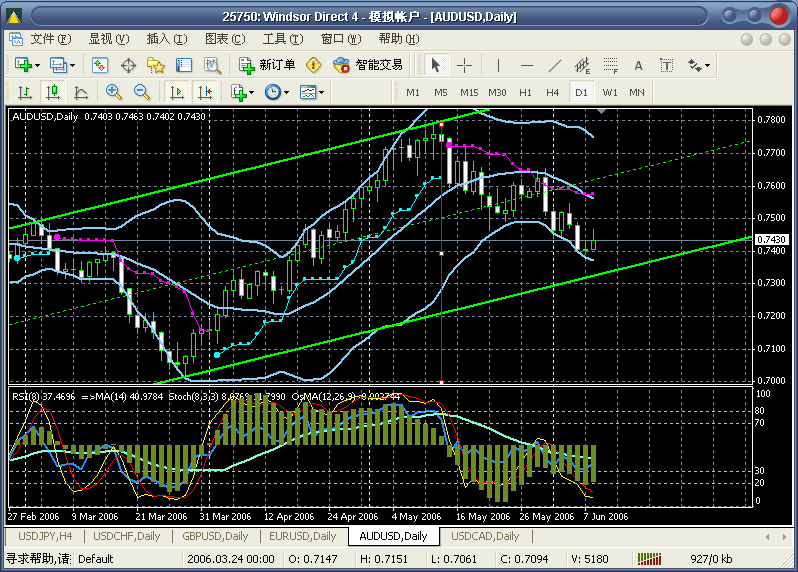798x572 pixels.
Task: Select the H4 timeframe button
Action: click(x=553, y=92)
